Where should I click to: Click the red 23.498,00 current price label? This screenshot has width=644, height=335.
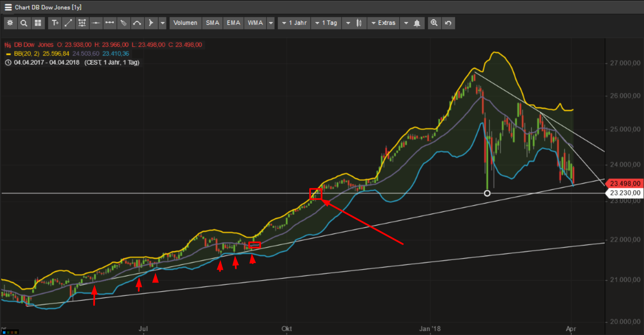625,184
